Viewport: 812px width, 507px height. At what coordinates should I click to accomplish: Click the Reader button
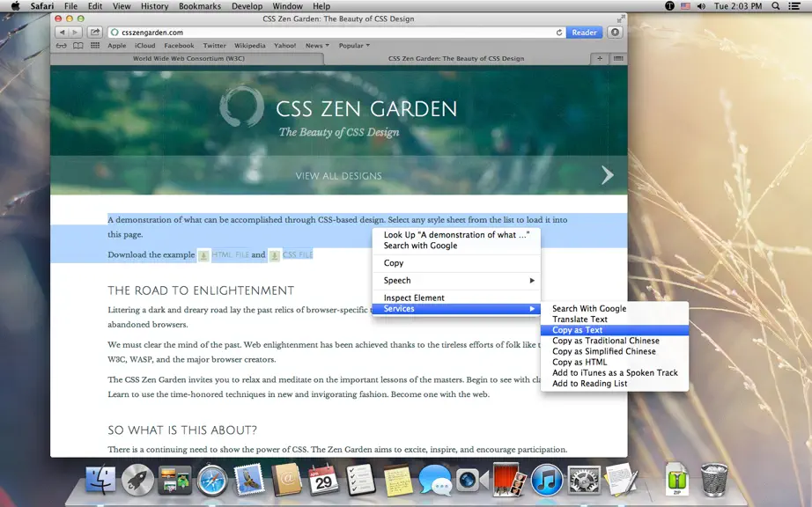coord(584,32)
